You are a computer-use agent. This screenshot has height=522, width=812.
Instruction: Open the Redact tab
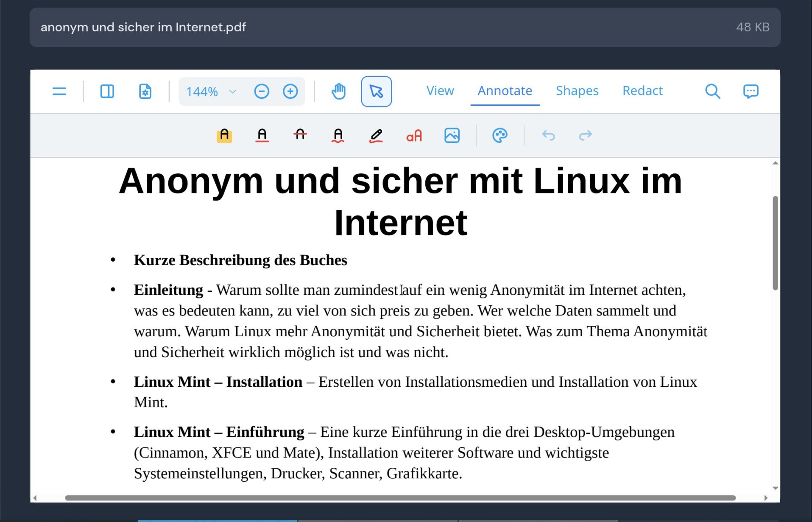pyautogui.click(x=642, y=91)
